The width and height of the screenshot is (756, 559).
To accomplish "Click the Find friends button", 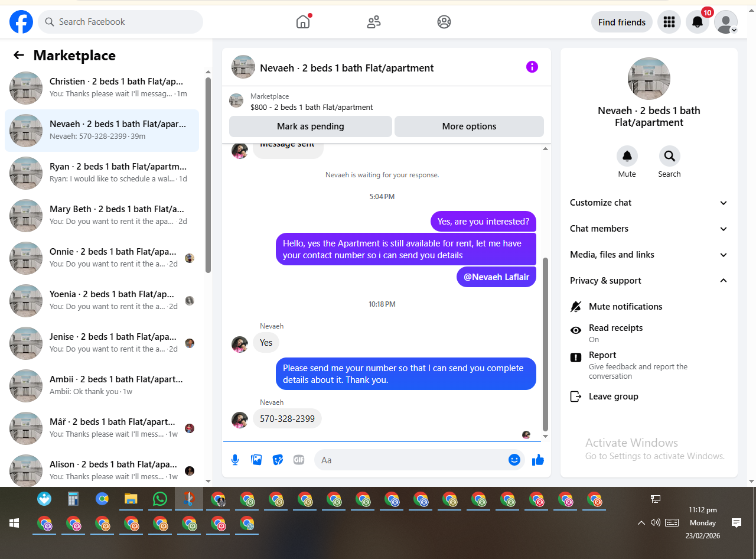I will (x=622, y=22).
